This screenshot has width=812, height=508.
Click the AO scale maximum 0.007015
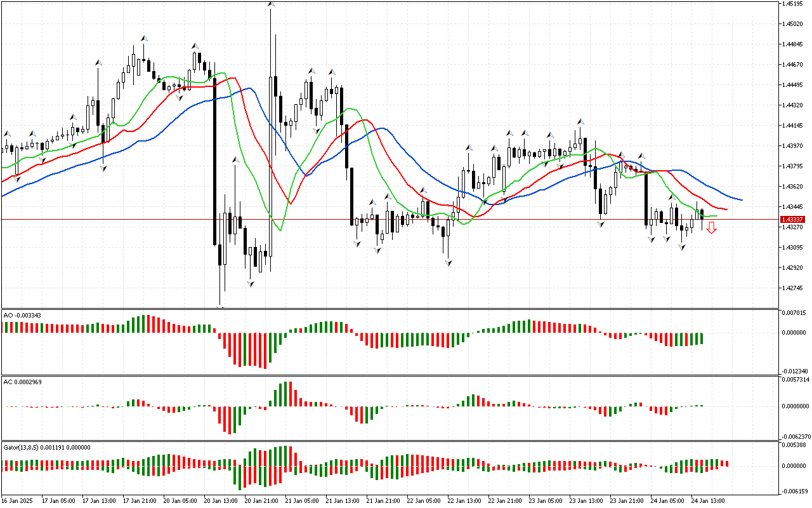tap(794, 313)
